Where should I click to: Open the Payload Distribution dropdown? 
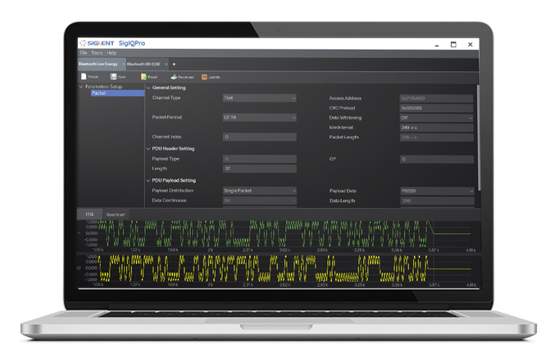[260, 191]
